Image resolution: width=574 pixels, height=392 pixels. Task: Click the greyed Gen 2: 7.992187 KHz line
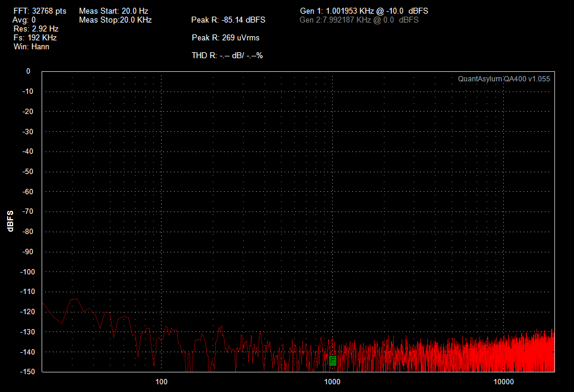tap(359, 20)
